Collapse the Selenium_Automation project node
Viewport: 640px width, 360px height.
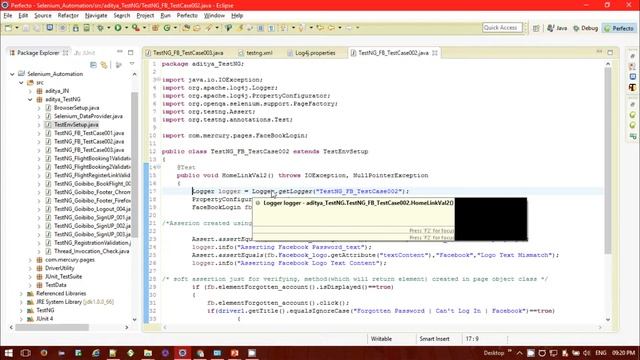pyautogui.click(x=12, y=74)
